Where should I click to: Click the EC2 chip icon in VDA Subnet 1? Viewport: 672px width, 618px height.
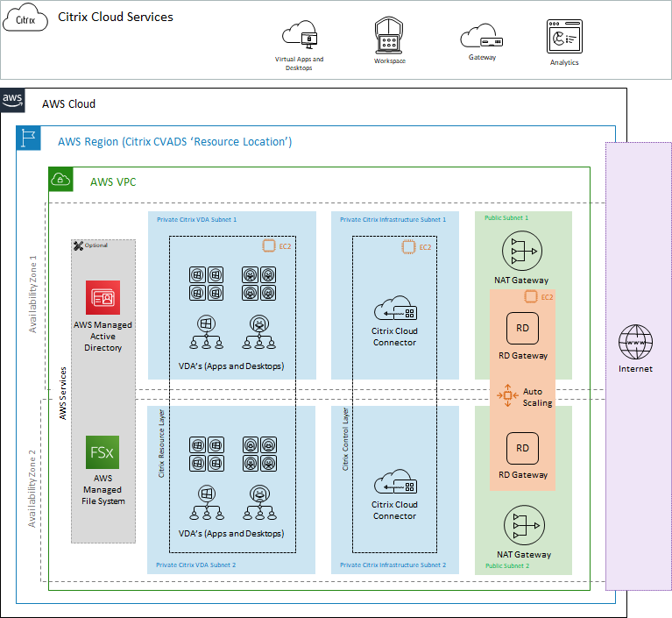tap(270, 246)
